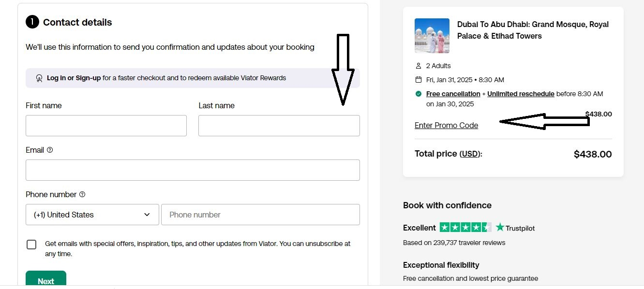Click the First name input field
Screen dimensions: 644x289
coord(106,126)
